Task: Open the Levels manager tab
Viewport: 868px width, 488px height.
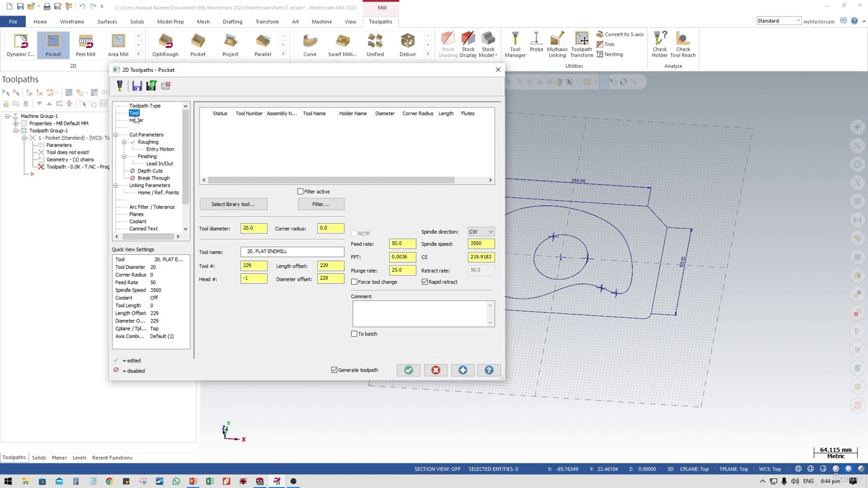Action: click(79, 457)
